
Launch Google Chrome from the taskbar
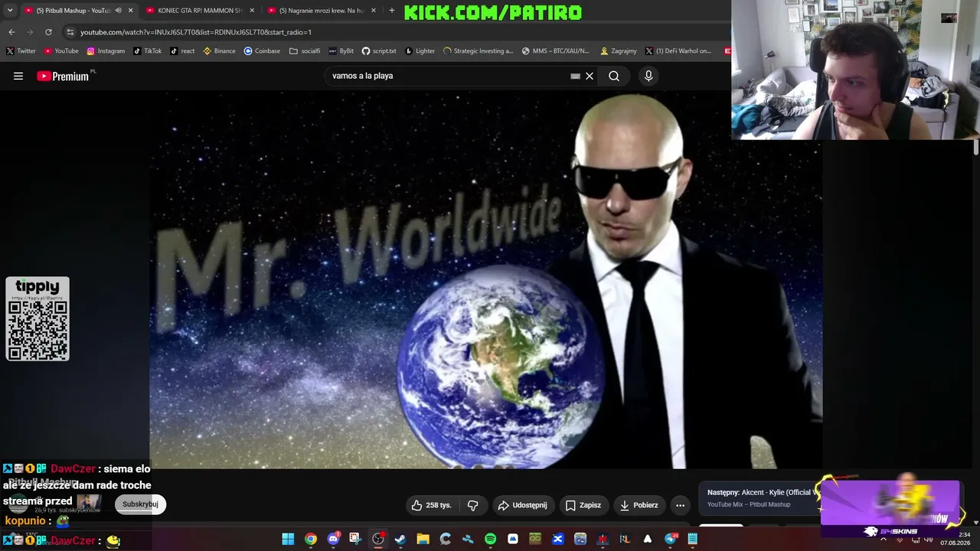(310, 539)
